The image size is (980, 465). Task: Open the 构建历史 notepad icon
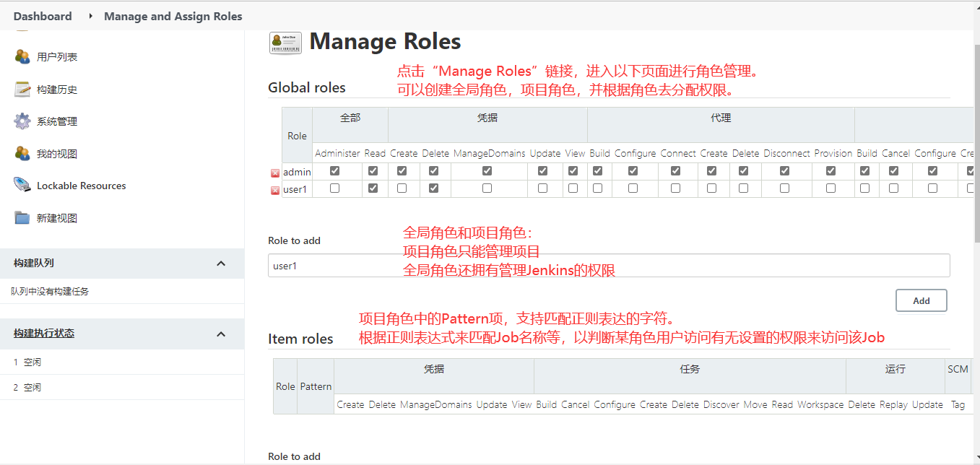(22, 90)
